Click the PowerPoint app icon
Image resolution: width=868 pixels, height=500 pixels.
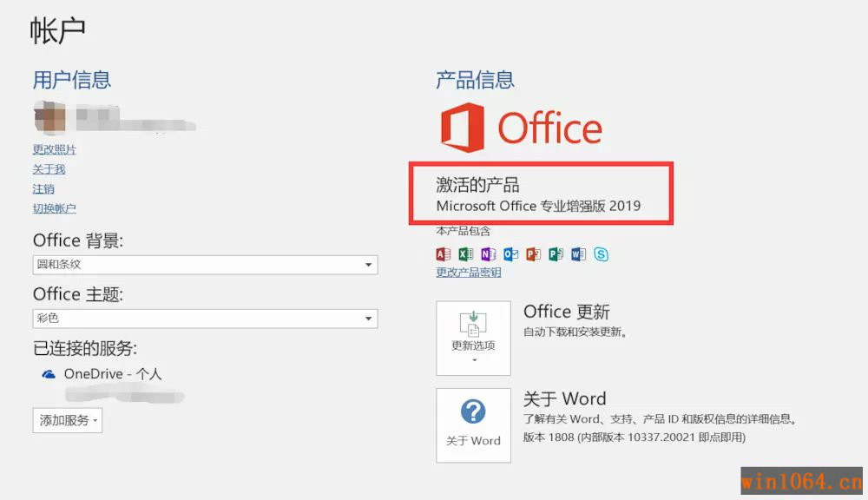533,254
